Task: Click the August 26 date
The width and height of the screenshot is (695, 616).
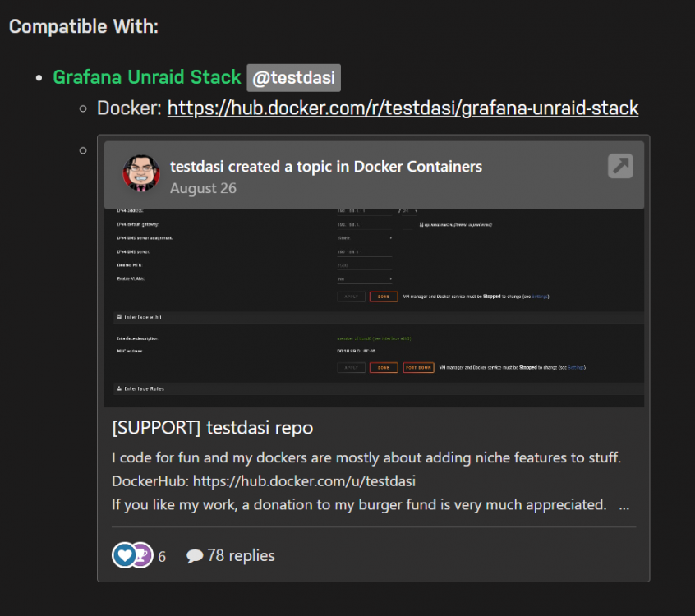Action: [x=203, y=188]
